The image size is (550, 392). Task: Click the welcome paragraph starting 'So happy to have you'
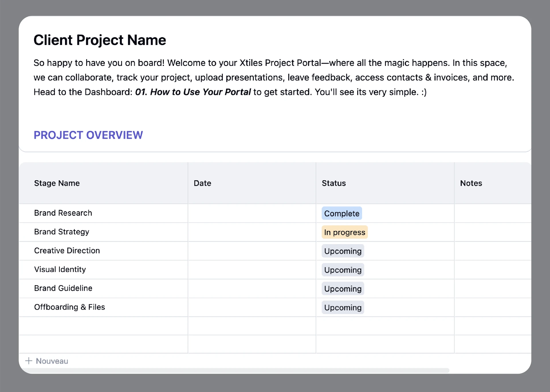(x=274, y=77)
